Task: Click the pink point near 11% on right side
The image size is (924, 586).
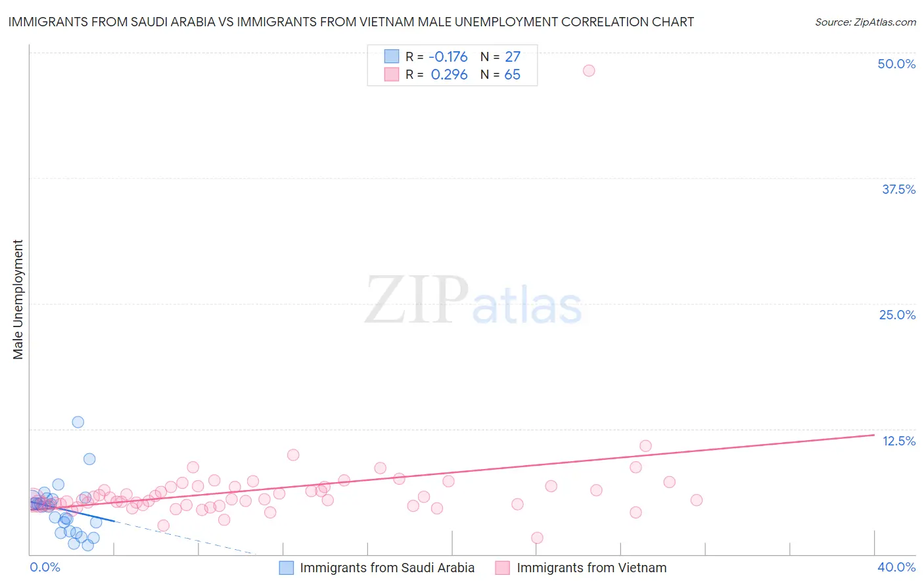Action: pos(645,446)
